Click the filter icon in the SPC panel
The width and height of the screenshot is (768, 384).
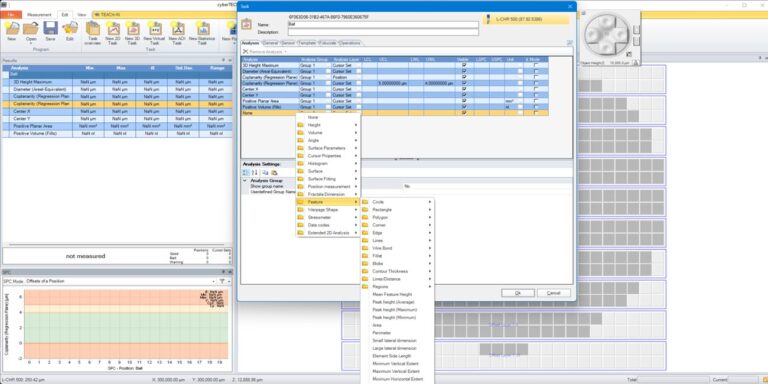pyautogui.click(x=222, y=281)
